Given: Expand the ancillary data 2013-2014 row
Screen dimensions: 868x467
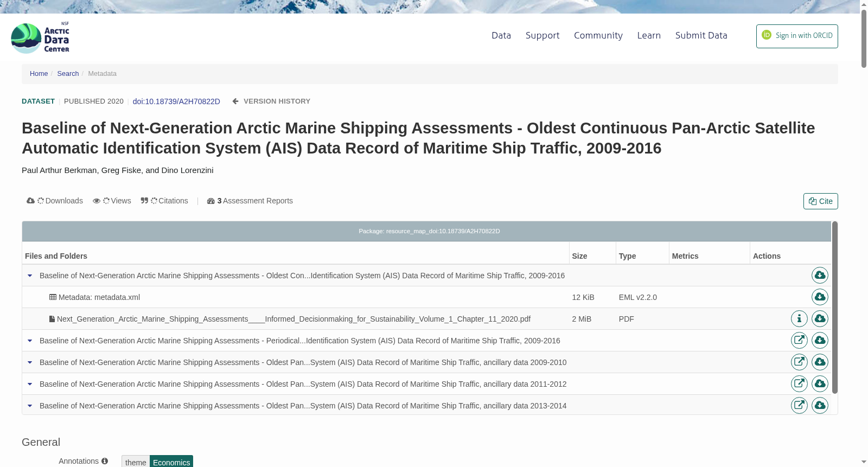Looking at the screenshot, I should click(30, 406).
